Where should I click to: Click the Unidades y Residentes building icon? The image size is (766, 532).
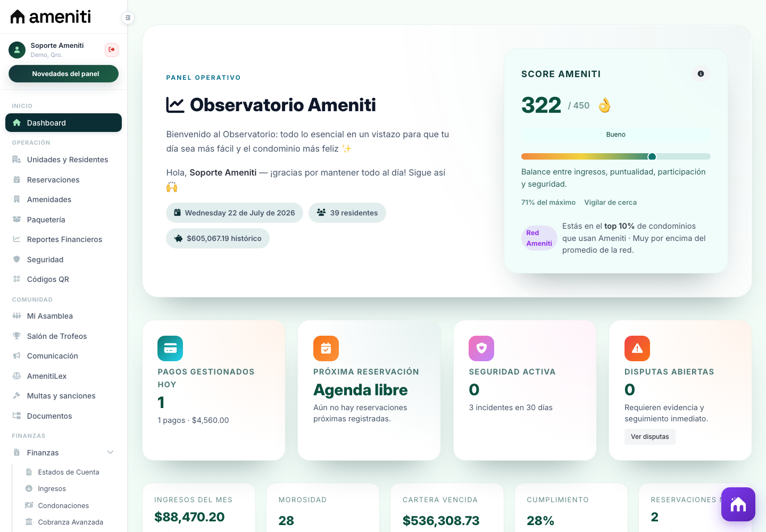tap(16, 160)
